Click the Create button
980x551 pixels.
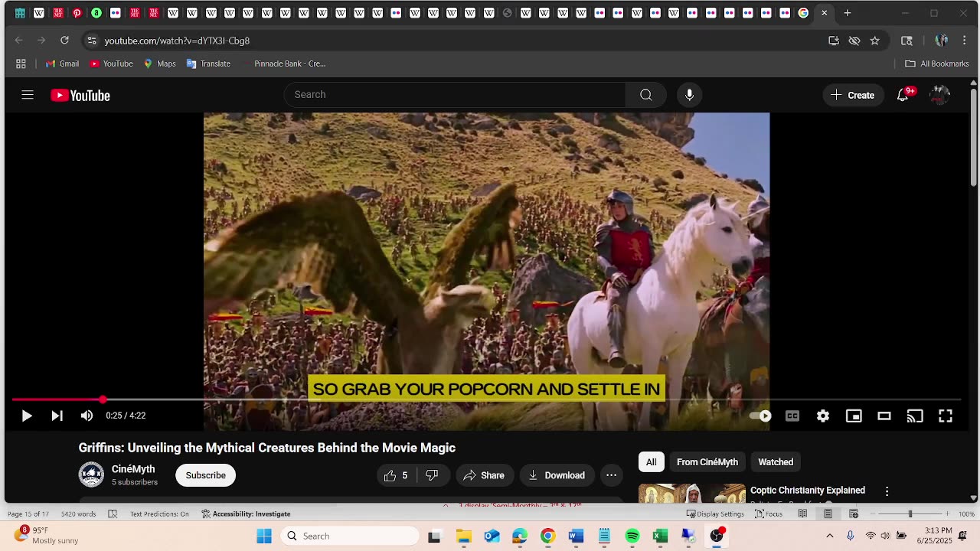click(x=853, y=95)
